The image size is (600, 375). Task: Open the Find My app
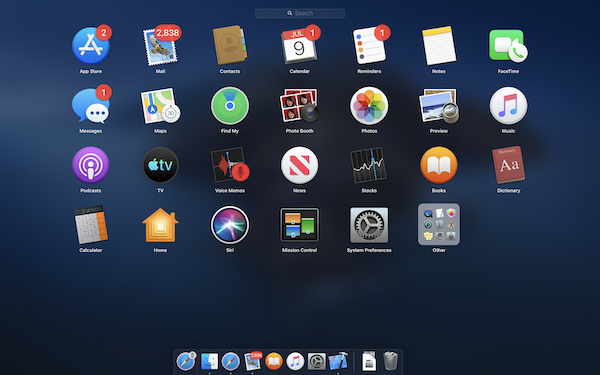(230, 105)
